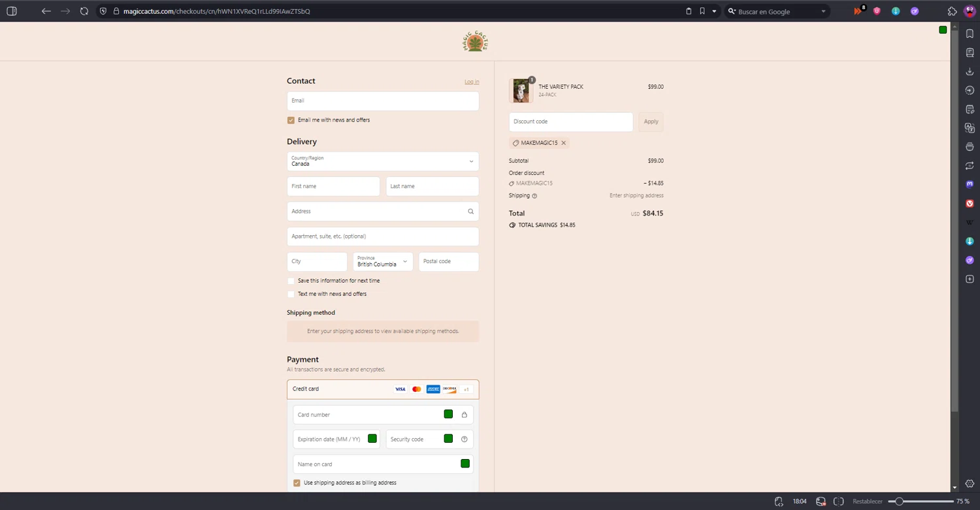
Task: Click the Address field
Action: [x=383, y=212]
